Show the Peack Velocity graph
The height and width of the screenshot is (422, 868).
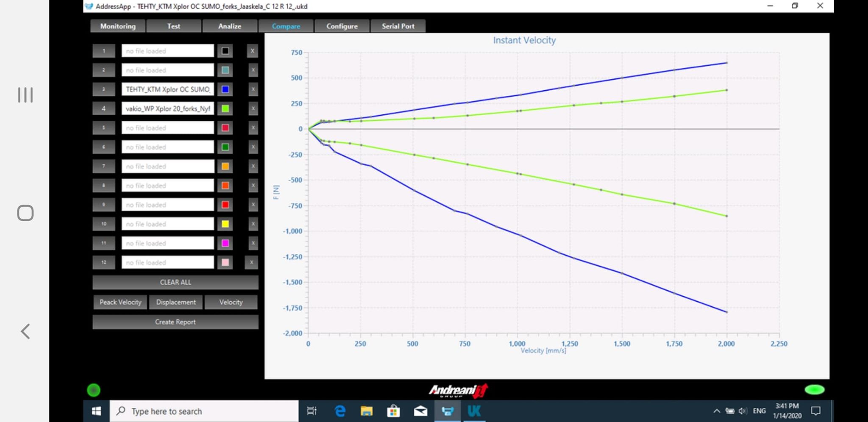coord(120,302)
